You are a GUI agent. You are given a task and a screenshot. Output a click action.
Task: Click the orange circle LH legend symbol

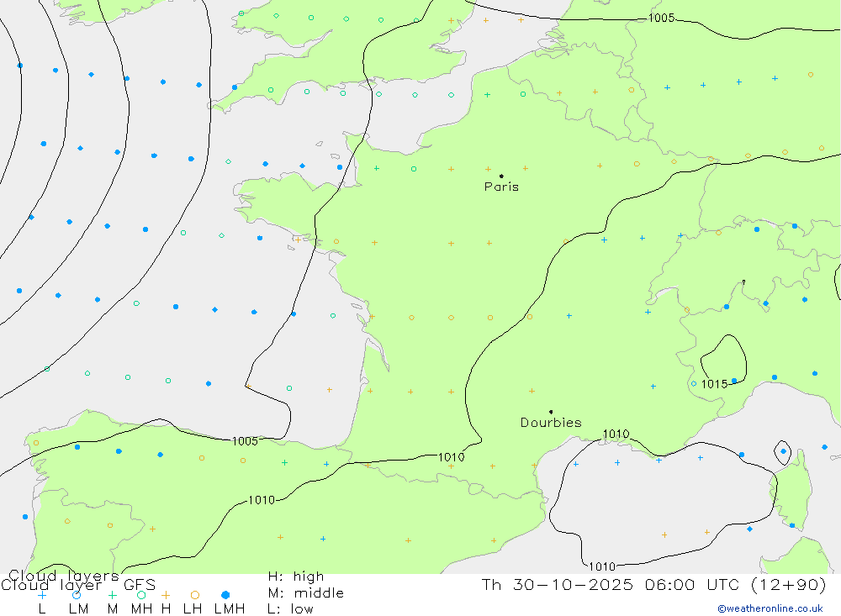pos(195,595)
